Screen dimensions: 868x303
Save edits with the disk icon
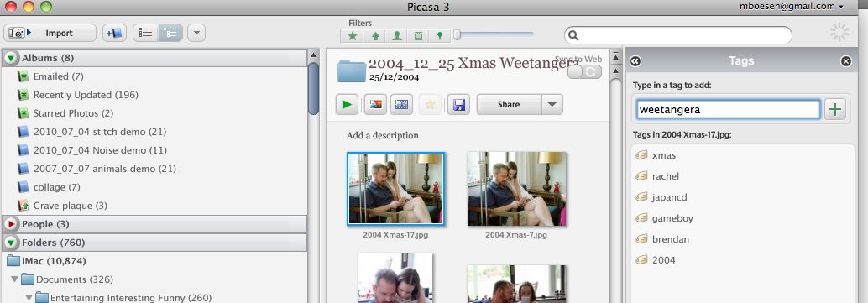click(x=458, y=104)
